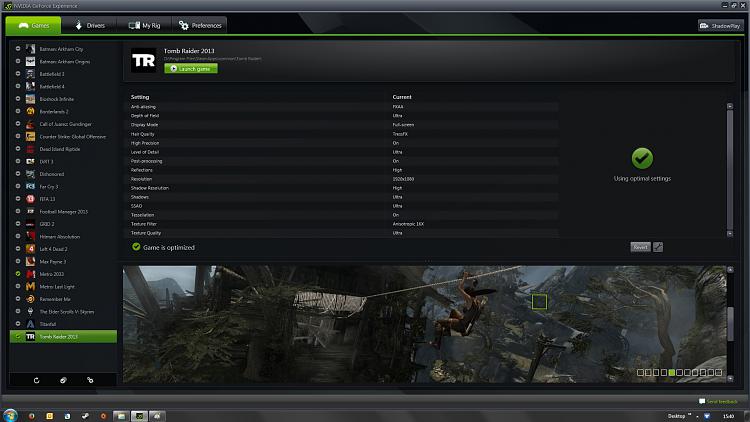Viewport: 750px width, 422px height.
Task: Open the My Rig tab
Action: click(x=144, y=25)
